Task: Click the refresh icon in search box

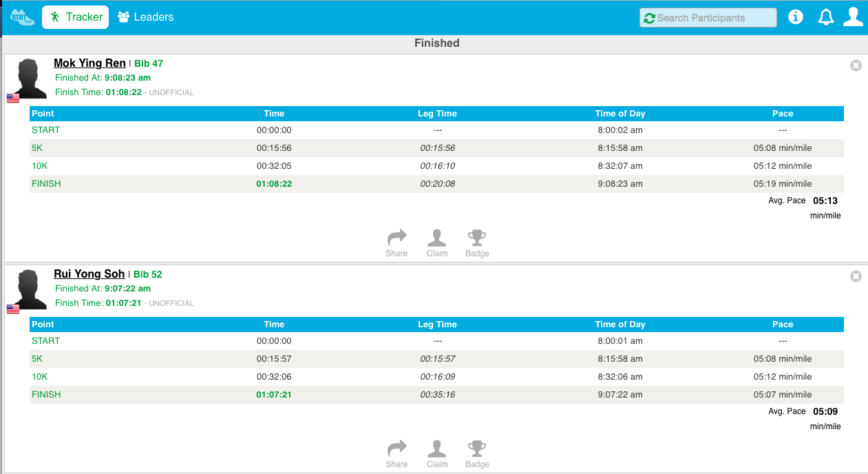Action: pos(649,18)
